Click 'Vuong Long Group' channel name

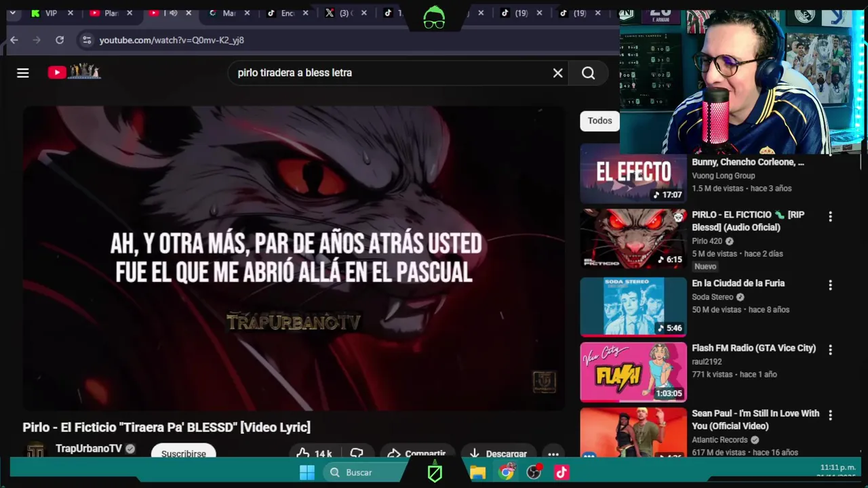coord(723,176)
